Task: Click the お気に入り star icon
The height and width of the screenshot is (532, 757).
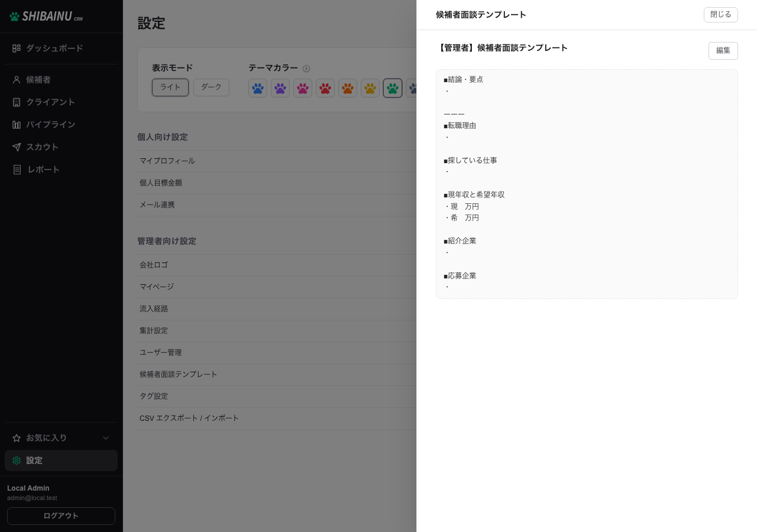Action: [17, 438]
